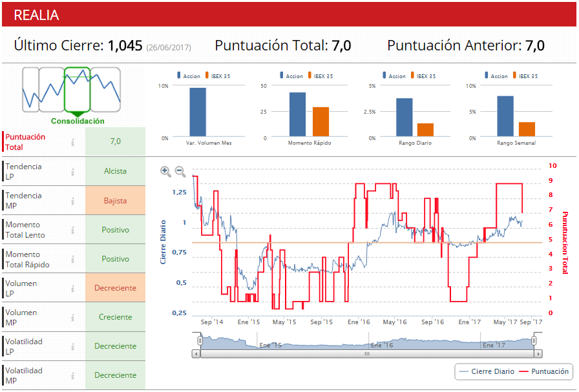Toggle Cierre Diario series in legend
This screenshot has height=392, width=579.
tap(487, 372)
